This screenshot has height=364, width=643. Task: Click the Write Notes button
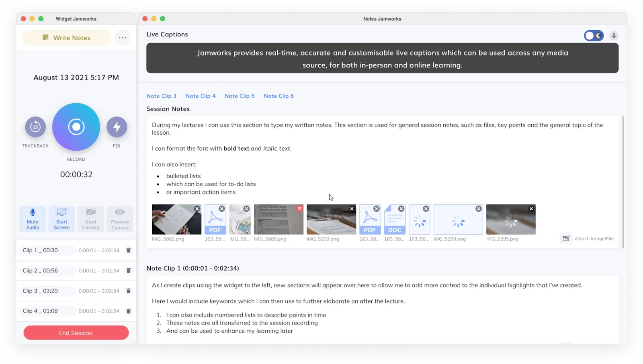coord(66,38)
